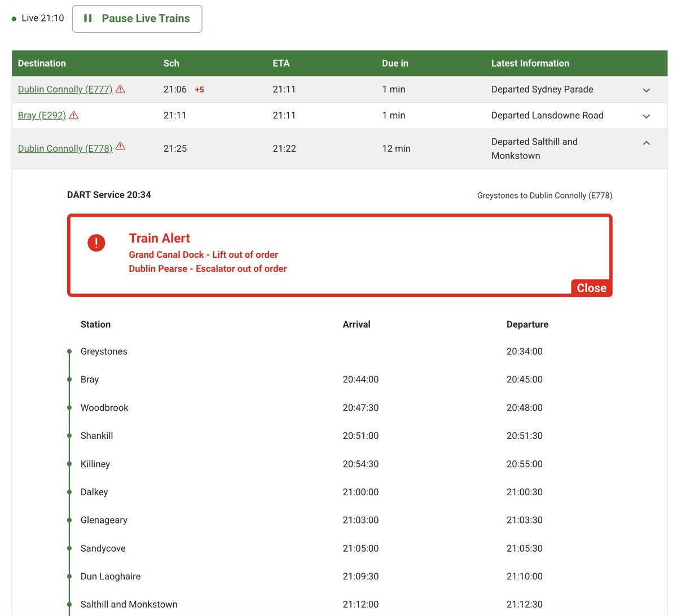
Task: Select the Greystones station row
Action: pyautogui.click(x=340, y=351)
